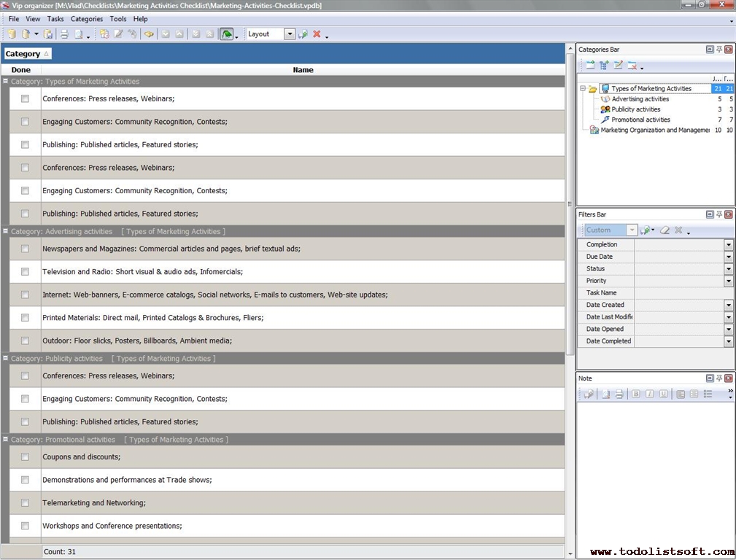Open the Layout dropdown in toolbar
The width and height of the screenshot is (736, 560).
point(290,34)
